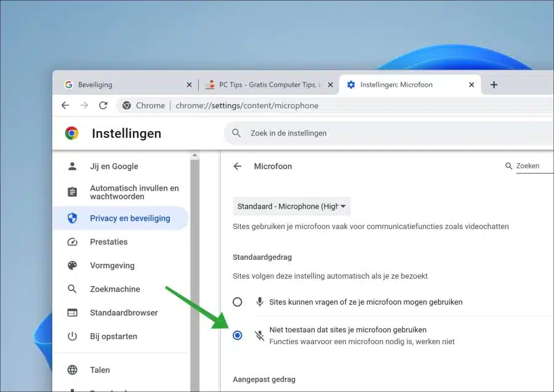Screen dimensions: 554x392
Task: Click 'Sites volgen deze instelling automatisch' text
Action: click(x=330, y=276)
